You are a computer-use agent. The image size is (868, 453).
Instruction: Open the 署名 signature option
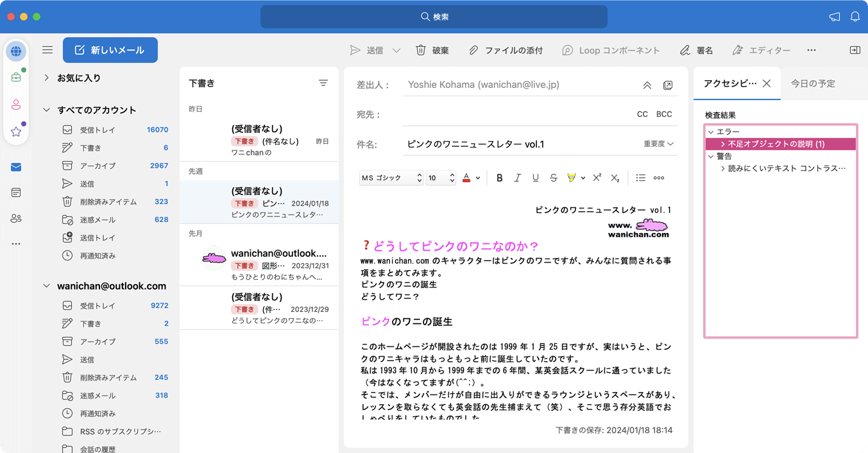click(697, 50)
